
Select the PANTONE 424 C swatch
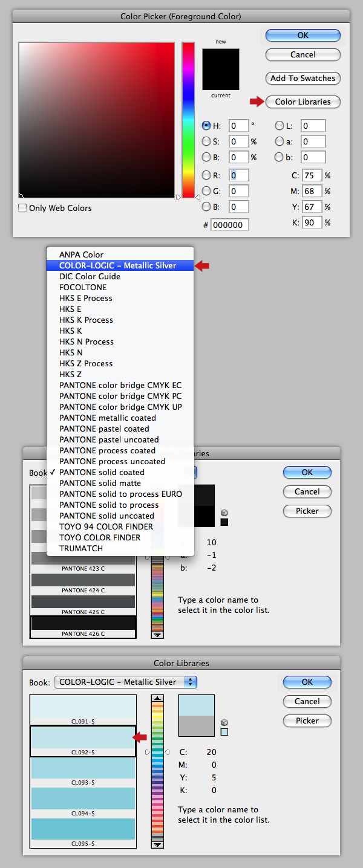(x=83, y=584)
